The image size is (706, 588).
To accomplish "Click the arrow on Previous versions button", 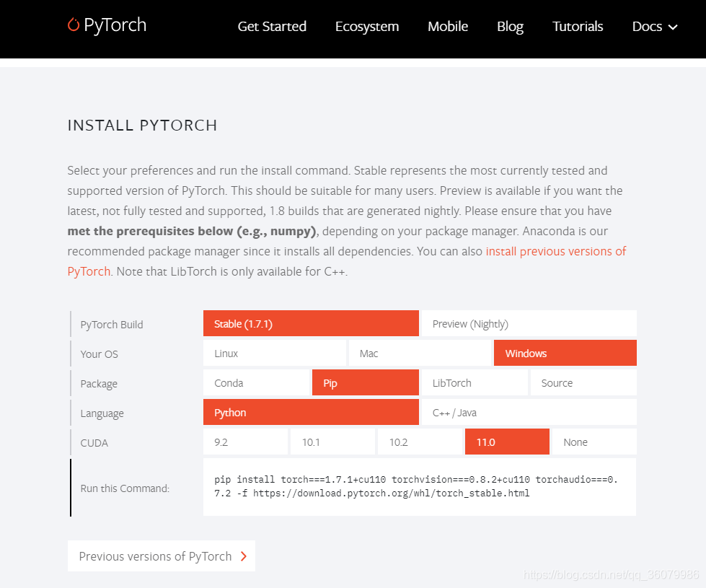I will coord(244,556).
